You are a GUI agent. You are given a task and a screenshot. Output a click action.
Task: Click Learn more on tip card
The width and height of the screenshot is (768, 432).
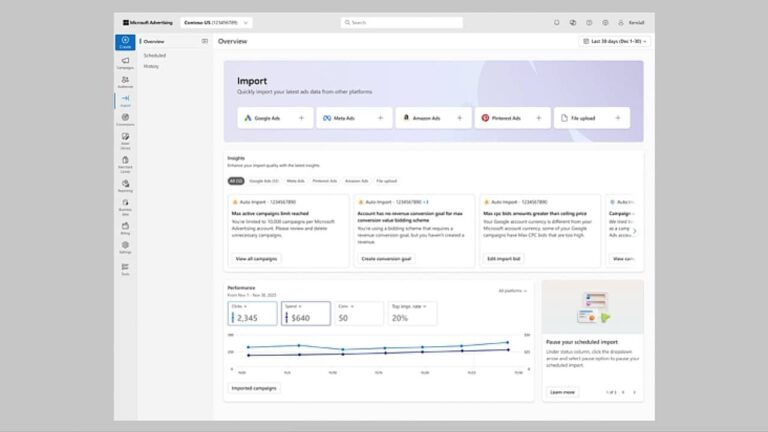point(562,392)
